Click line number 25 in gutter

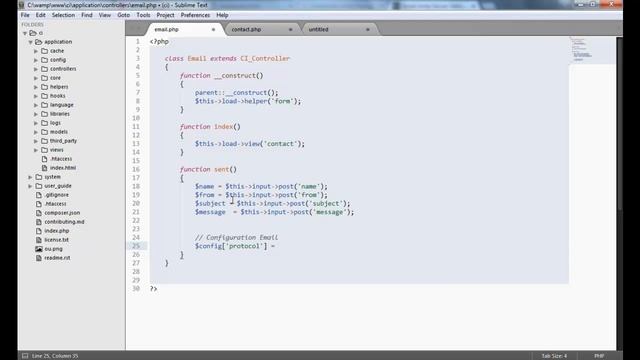coord(136,246)
